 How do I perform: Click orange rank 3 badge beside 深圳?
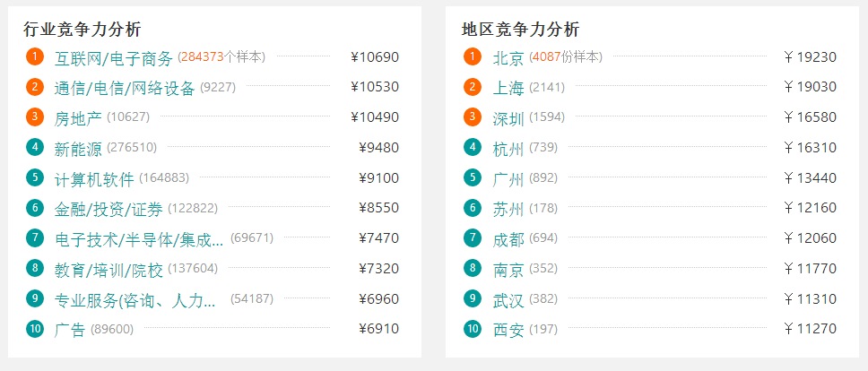pos(473,116)
